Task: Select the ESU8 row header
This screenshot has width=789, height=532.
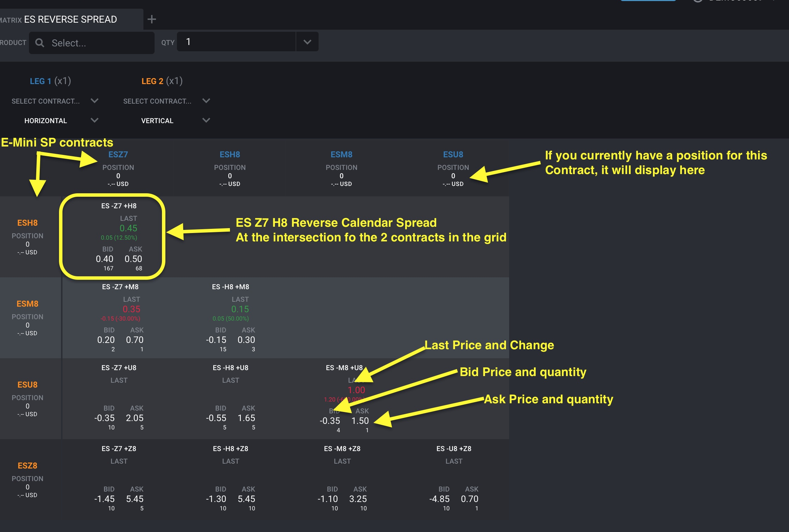Action: coord(28,385)
